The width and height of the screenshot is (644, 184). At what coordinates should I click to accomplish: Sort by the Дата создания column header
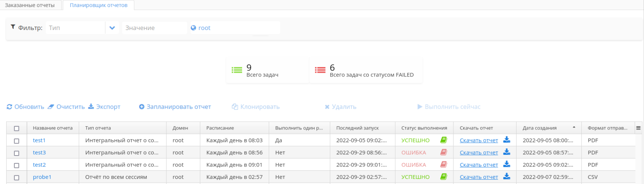click(x=540, y=128)
